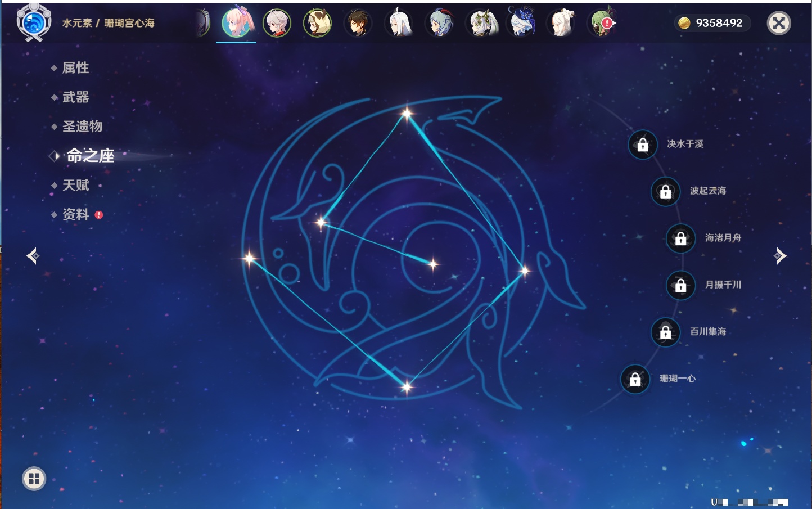Open the locked 波起云海 constellation
This screenshot has width=812, height=509.
(665, 192)
